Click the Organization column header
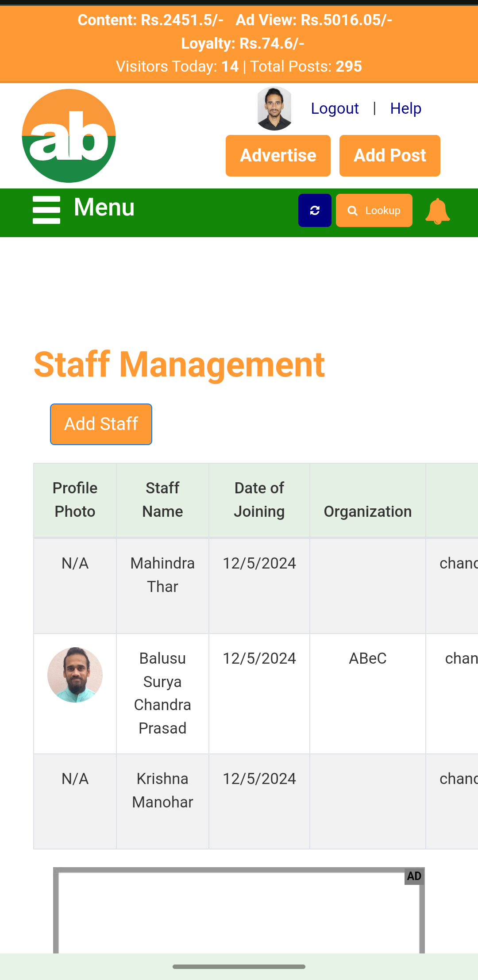The image size is (478, 980). point(367,511)
